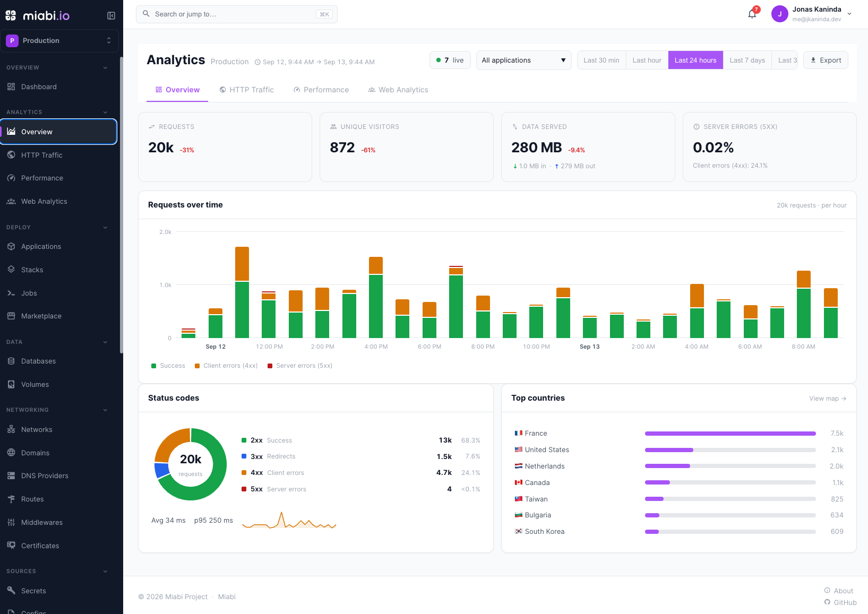Open the Jonas Kaninda account menu

tap(812, 14)
